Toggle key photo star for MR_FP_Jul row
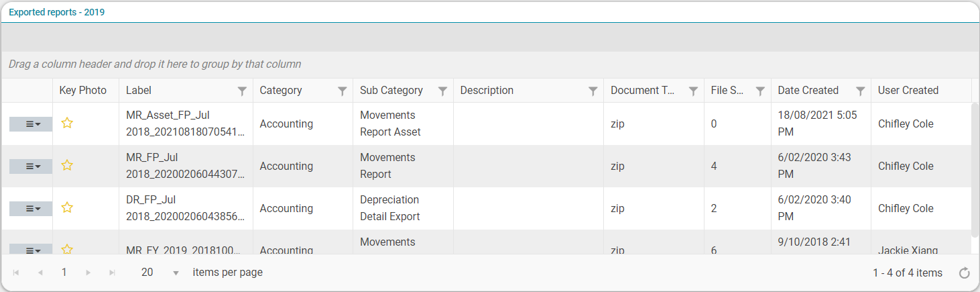The image size is (980, 292). [x=67, y=166]
